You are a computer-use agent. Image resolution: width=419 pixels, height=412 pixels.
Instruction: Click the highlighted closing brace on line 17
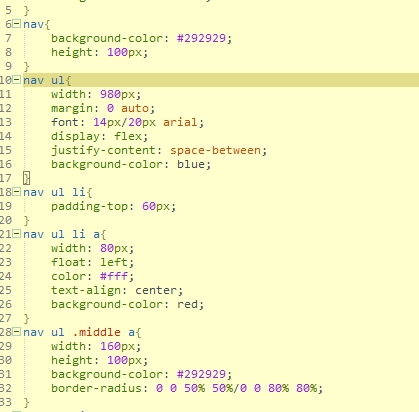27,178
